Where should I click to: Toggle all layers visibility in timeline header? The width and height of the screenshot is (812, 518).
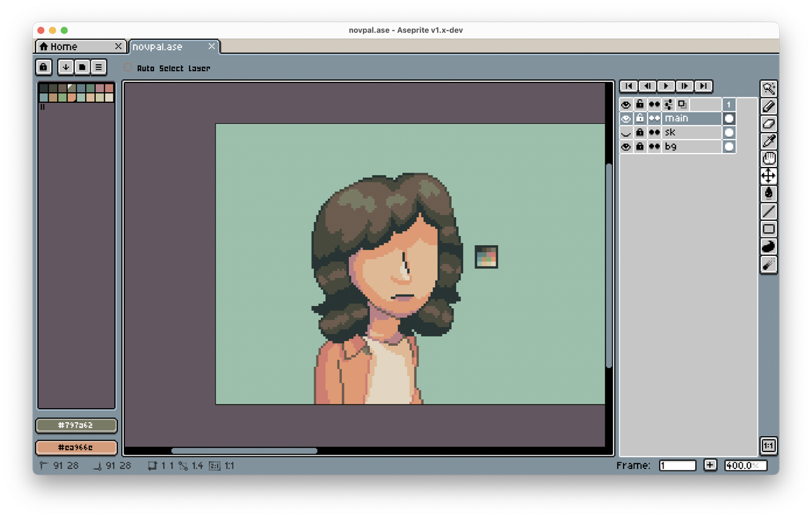[626, 104]
